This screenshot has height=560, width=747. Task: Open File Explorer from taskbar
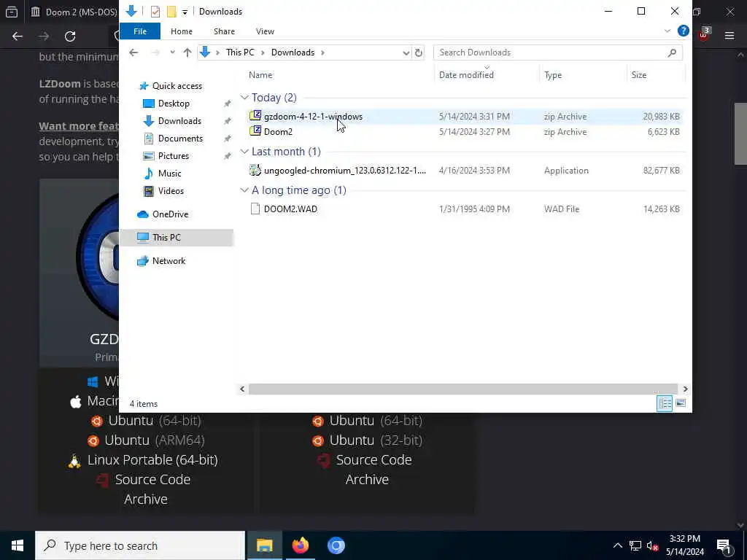coord(264,545)
